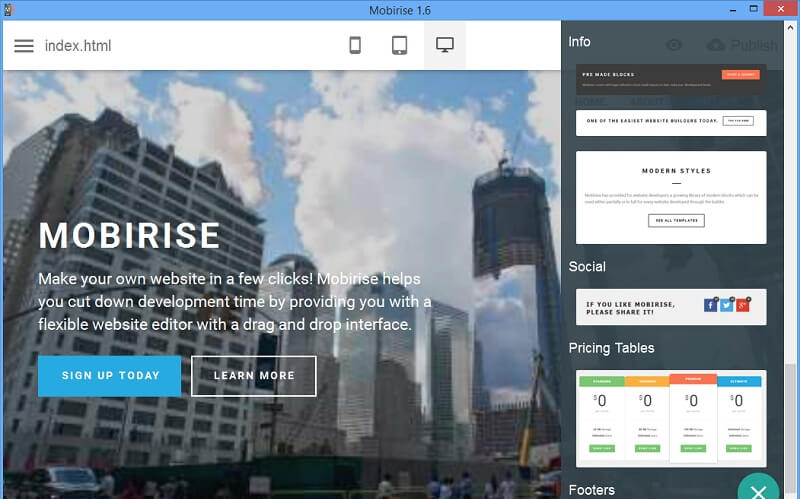Click the Twitter icon in social block
The width and height of the screenshot is (800, 499).
[x=727, y=305]
